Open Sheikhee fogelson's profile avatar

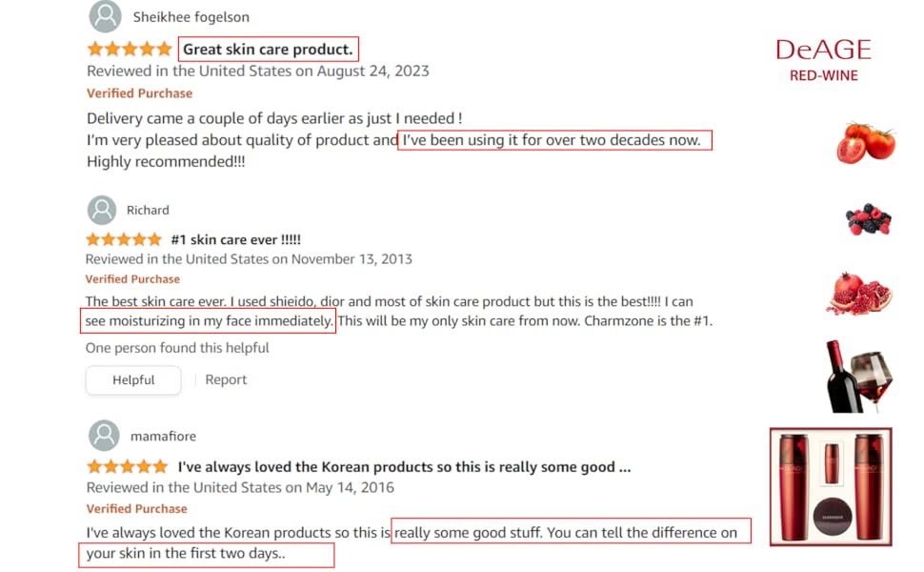pyautogui.click(x=105, y=16)
